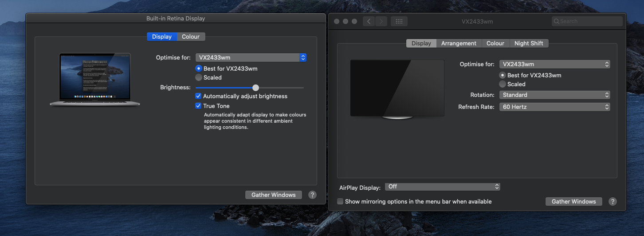The width and height of the screenshot is (644, 236).
Task: Toggle True Tone checkbox
Action: click(199, 106)
